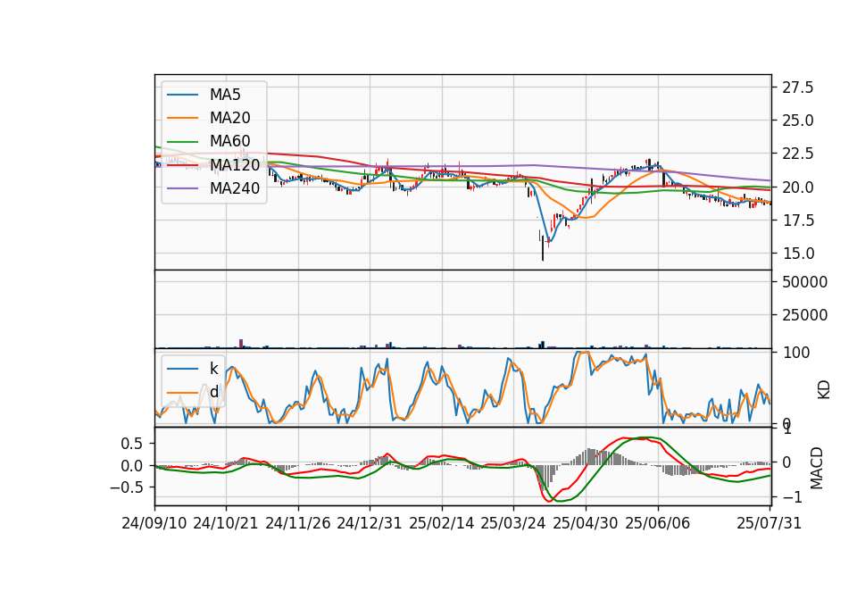Click the orange MA20 legend line sample
857x616 pixels.
pyautogui.click(x=182, y=118)
